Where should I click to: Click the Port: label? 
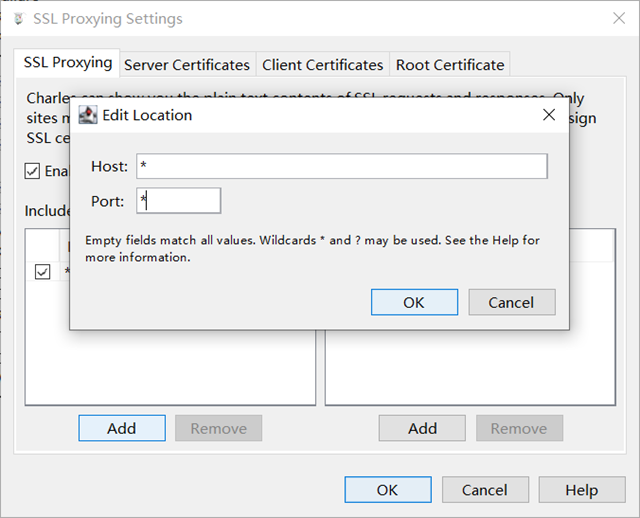pyautogui.click(x=107, y=201)
